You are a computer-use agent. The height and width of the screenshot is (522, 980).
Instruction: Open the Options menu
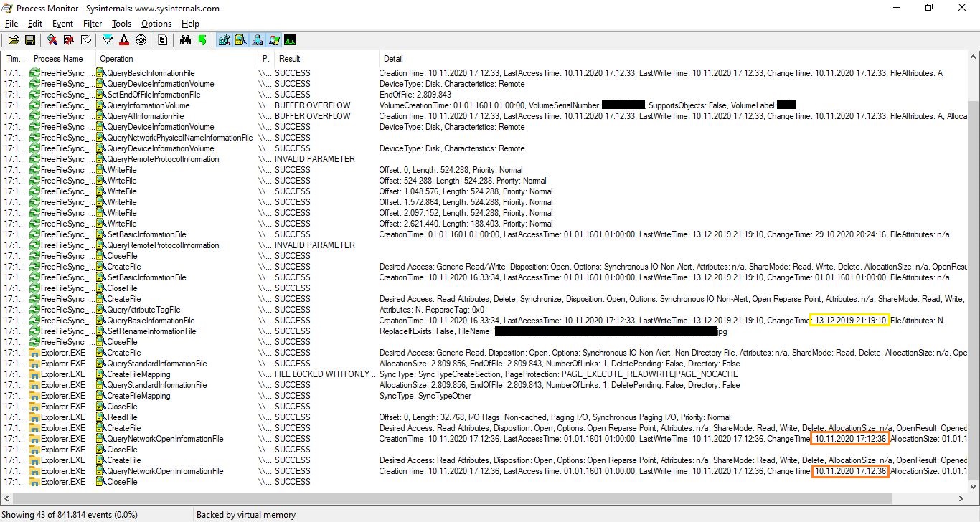tap(156, 24)
